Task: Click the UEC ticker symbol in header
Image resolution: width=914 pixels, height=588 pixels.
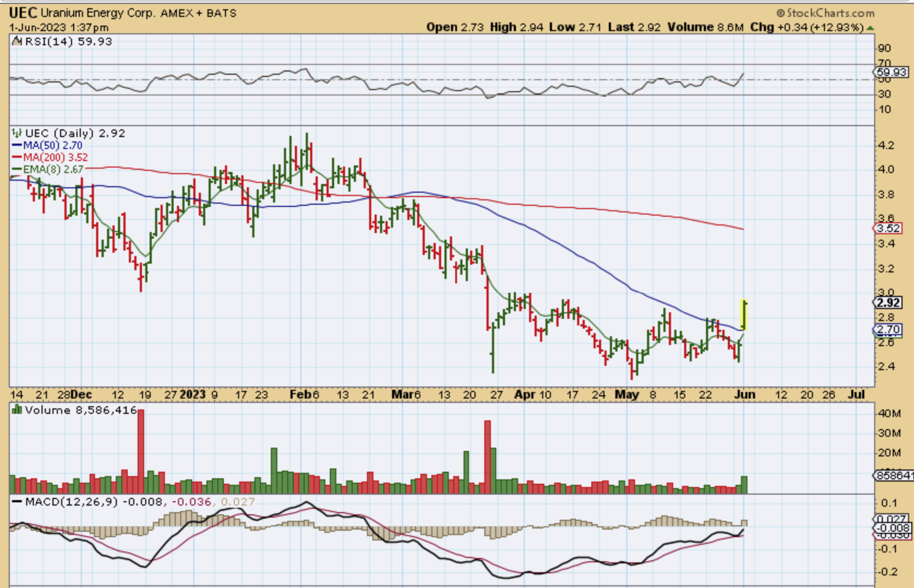Action: tap(23, 13)
